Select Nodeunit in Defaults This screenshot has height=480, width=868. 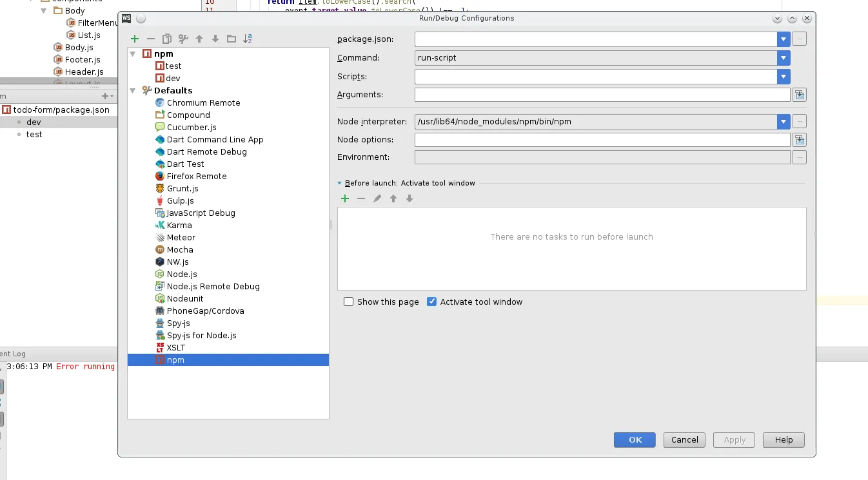179,299
